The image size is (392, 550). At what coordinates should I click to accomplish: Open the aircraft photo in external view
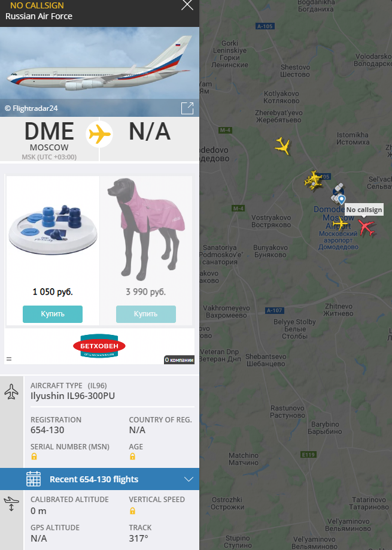[x=187, y=108]
